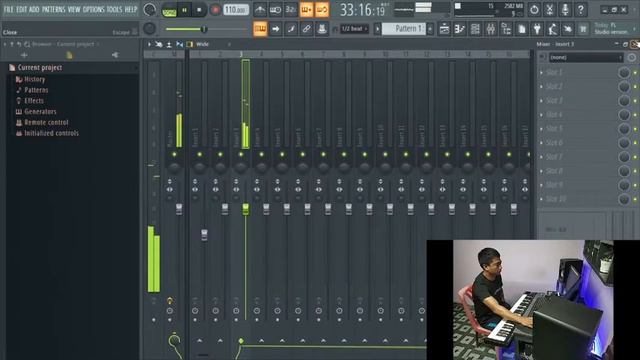The image size is (640, 360).
Task: Open the PATTERNS menu
Action: pos(53,9)
